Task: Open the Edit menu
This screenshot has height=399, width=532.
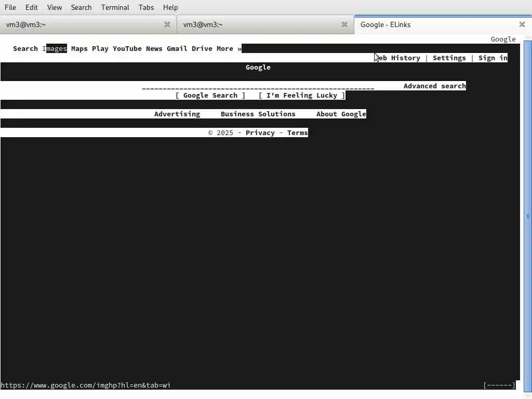Action: click(31, 7)
